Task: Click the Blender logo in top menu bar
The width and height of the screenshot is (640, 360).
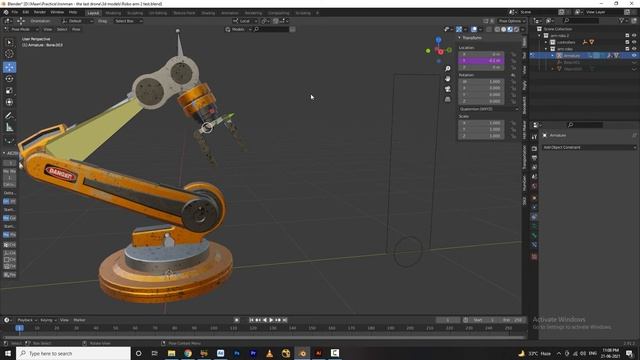Action: 6,12
